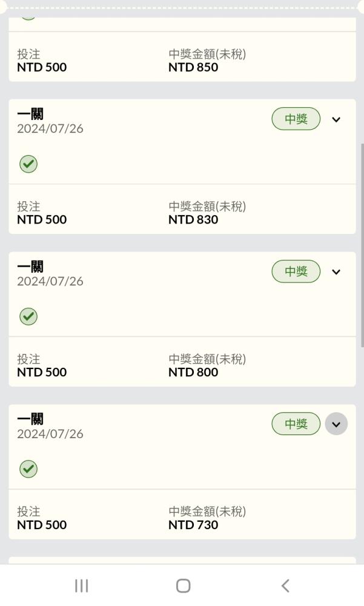Tap the green check icon in the NTD 730 card
Screen dimensions: 364x606
(27, 468)
